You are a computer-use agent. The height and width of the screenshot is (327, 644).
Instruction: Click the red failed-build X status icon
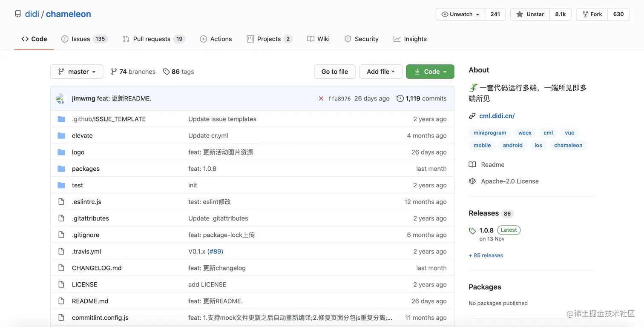[321, 98]
